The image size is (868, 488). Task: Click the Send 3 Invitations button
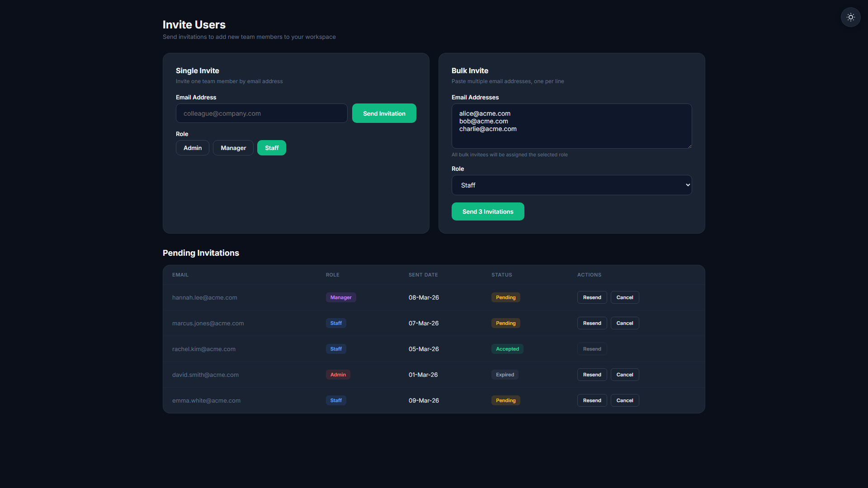(x=488, y=211)
